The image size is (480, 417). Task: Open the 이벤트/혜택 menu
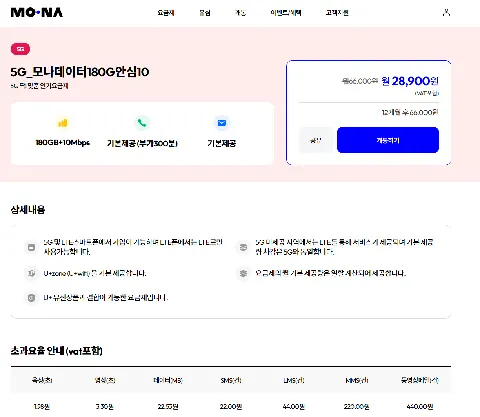coord(286,13)
